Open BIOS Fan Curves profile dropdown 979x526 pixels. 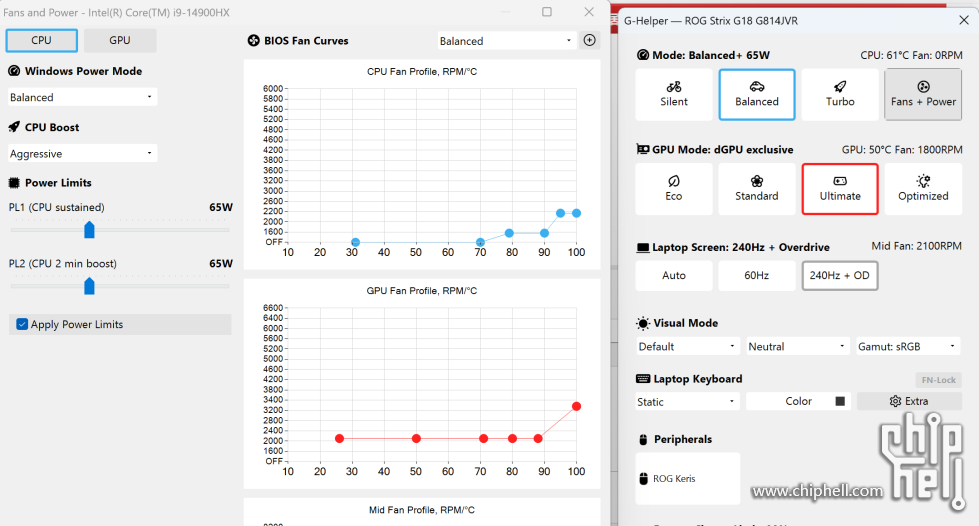click(x=506, y=41)
